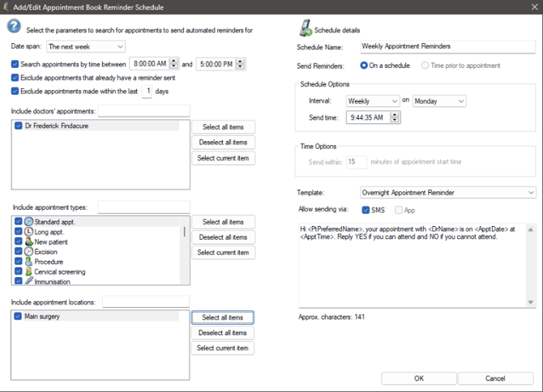This screenshot has width=543, height=392.
Task: Click the Standard appt. calendar icon
Action: point(29,222)
